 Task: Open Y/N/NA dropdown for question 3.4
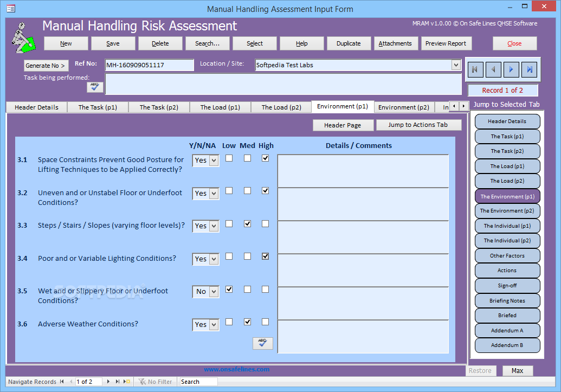click(214, 259)
